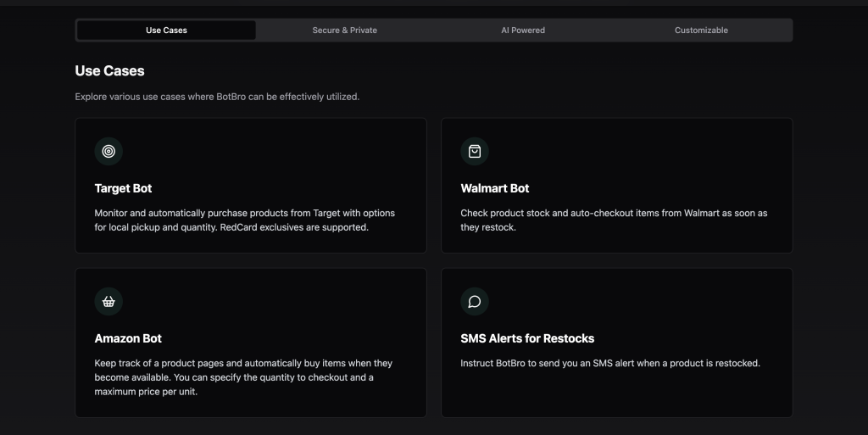Click the Walmart Bot shopping bag icon
The image size is (868, 435).
(475, 151)
